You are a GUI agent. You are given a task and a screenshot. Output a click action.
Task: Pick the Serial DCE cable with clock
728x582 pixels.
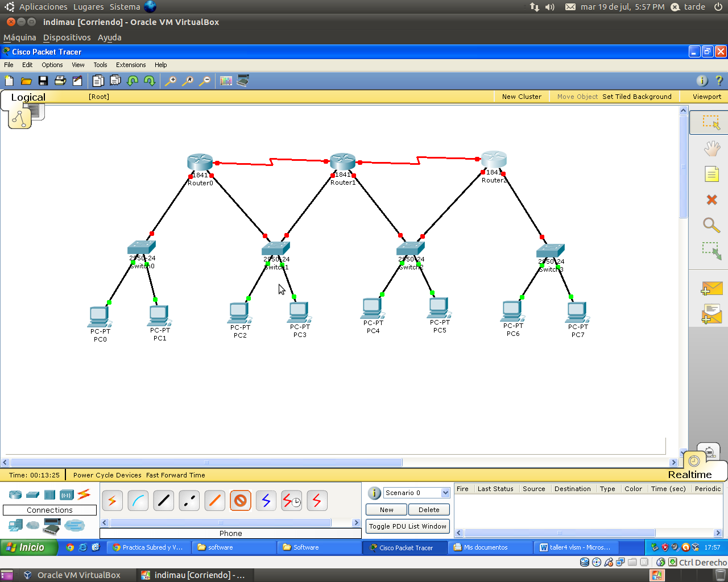click(292, 501)
